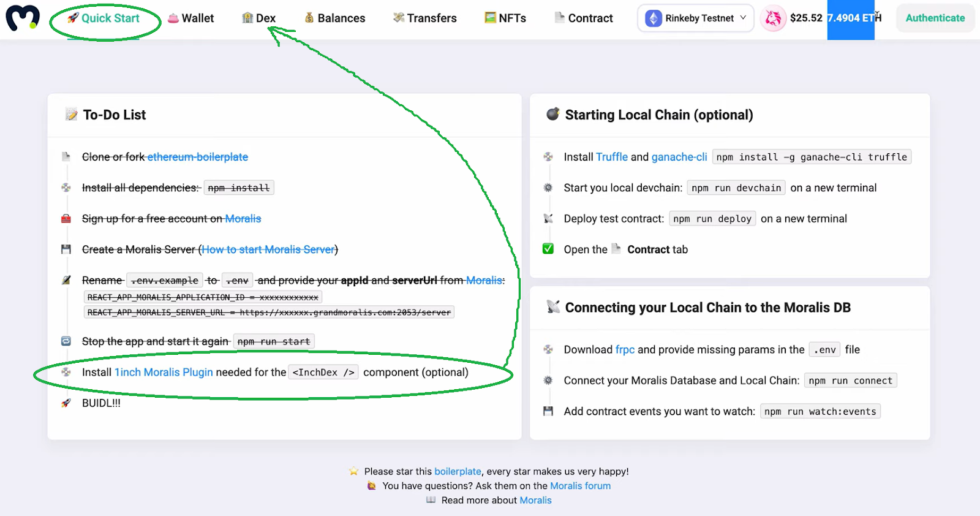The height and width of the screenshot is (516, 980).
Task: Click the npm run watch:events snippet
Action: pyautogui.click(x=820, y=411)
